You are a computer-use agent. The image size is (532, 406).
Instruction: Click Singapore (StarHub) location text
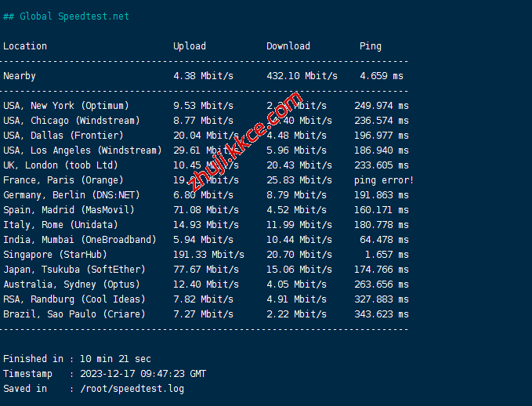pyautogui.click(x=55, y=255)
